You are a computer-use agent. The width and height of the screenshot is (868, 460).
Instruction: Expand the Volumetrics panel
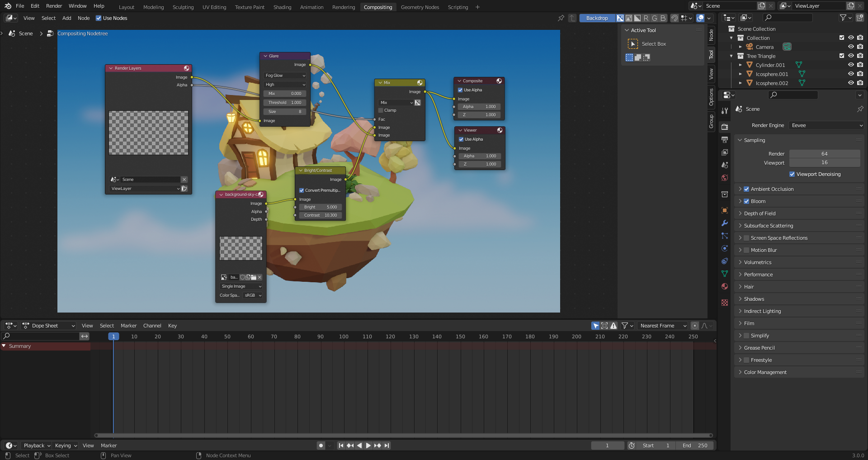pos(799,262)
